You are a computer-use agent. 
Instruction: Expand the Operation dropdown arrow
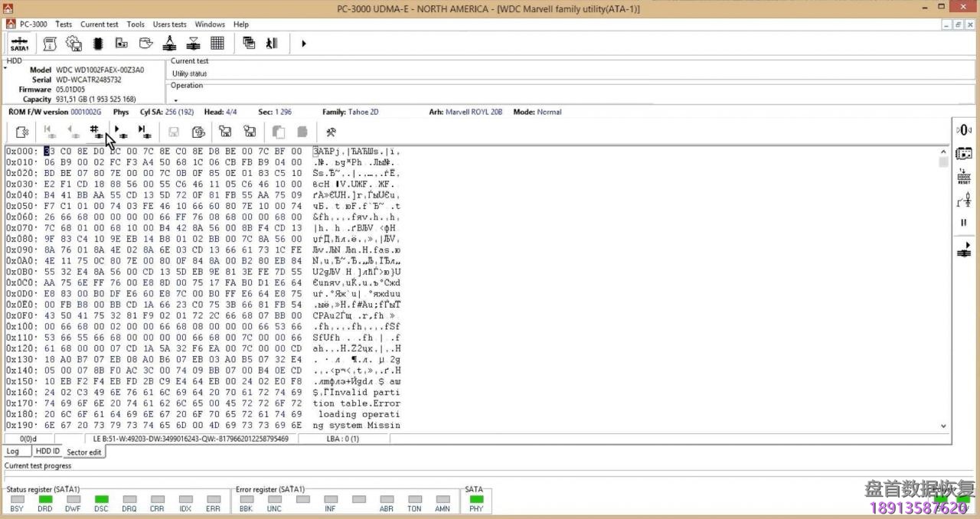coord(175,100)
